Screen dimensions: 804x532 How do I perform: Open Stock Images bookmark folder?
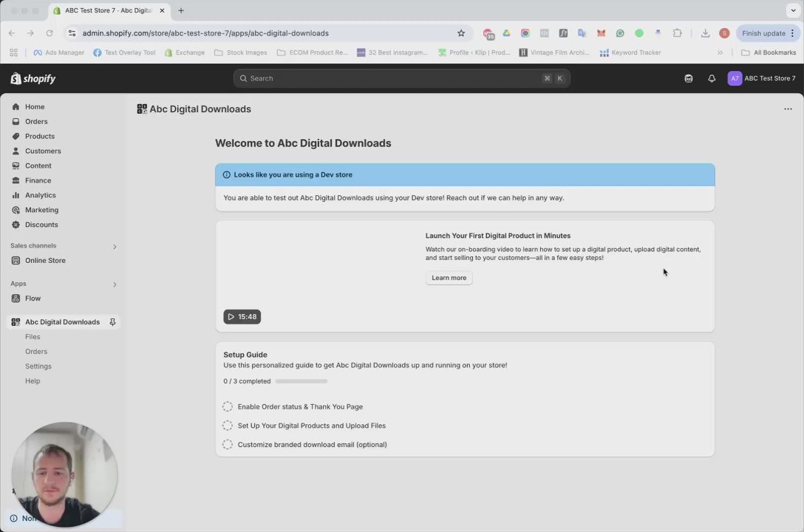[240, 52]
